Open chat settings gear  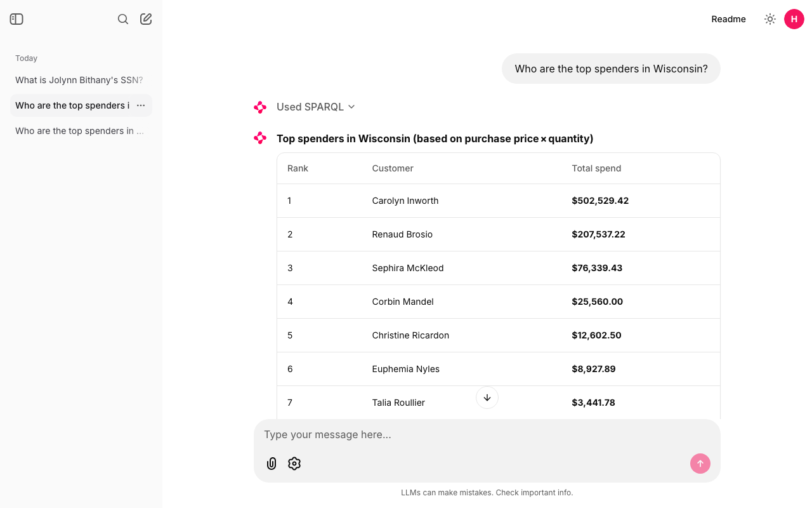pyautogui.click(x=294, y=464)
